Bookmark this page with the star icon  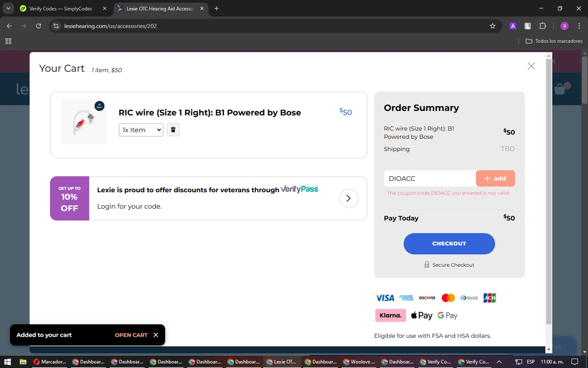493,26
